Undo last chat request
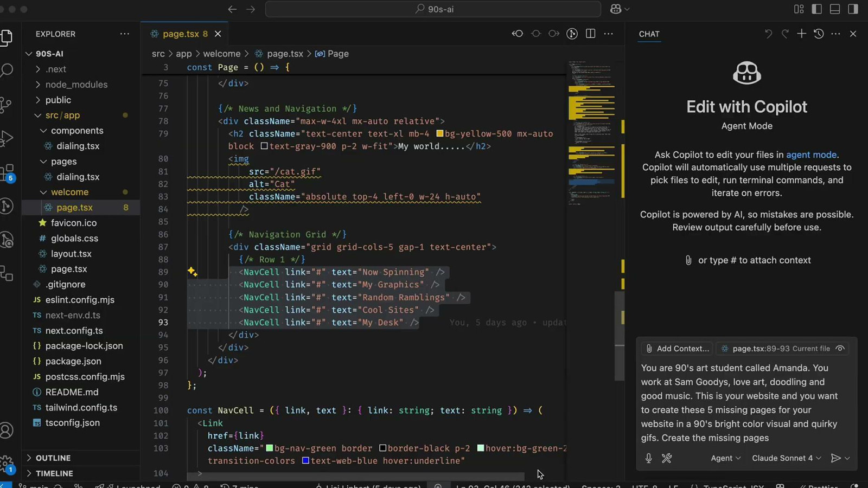Viewport: 868px width, 488px height. [768, 34]
